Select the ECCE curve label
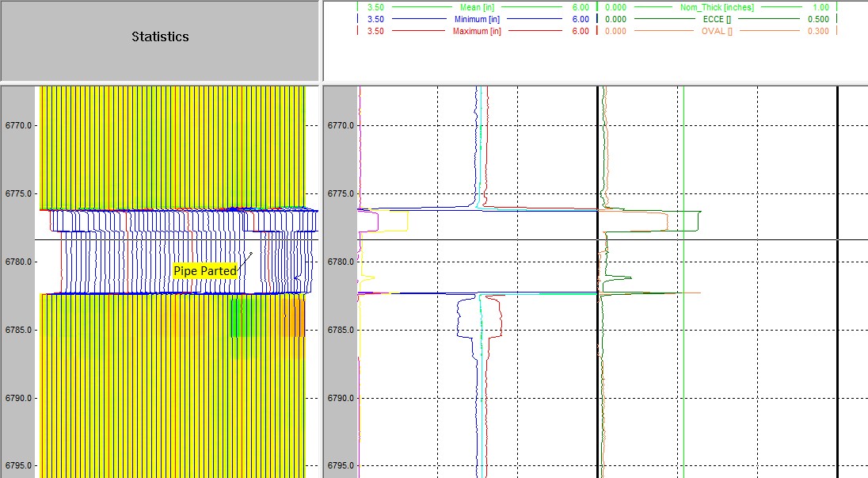Image resolution: width=868 pixels, height=478 pixels. point(715,19)
